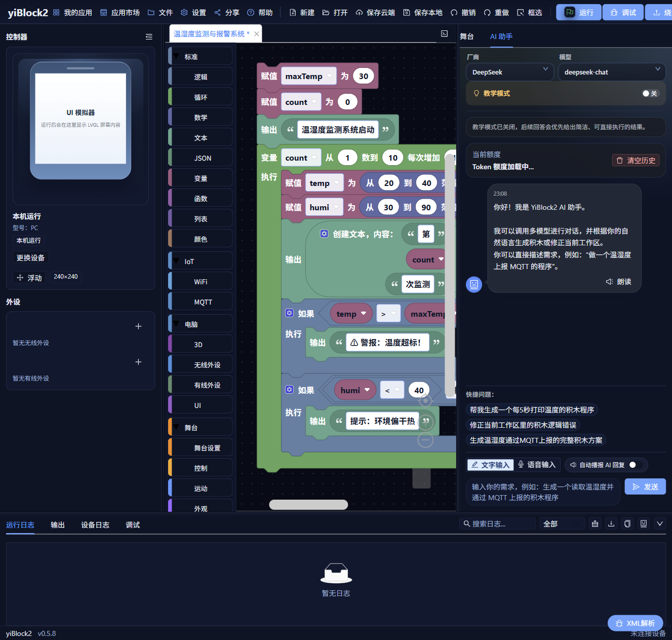This screenshot has width=672, height=640.
Task: Click the face-screen icon in the log toolbar
Action: pos(644,523)
